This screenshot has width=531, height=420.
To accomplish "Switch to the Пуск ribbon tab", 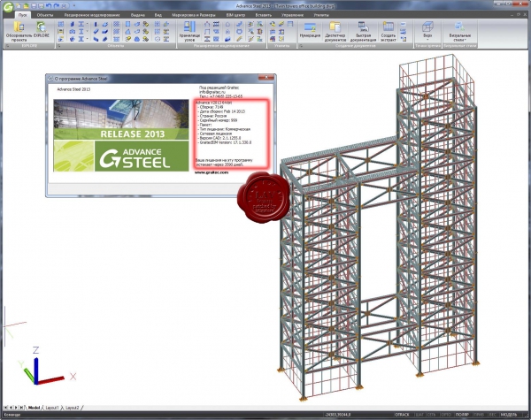I will (x=23, y=15).
